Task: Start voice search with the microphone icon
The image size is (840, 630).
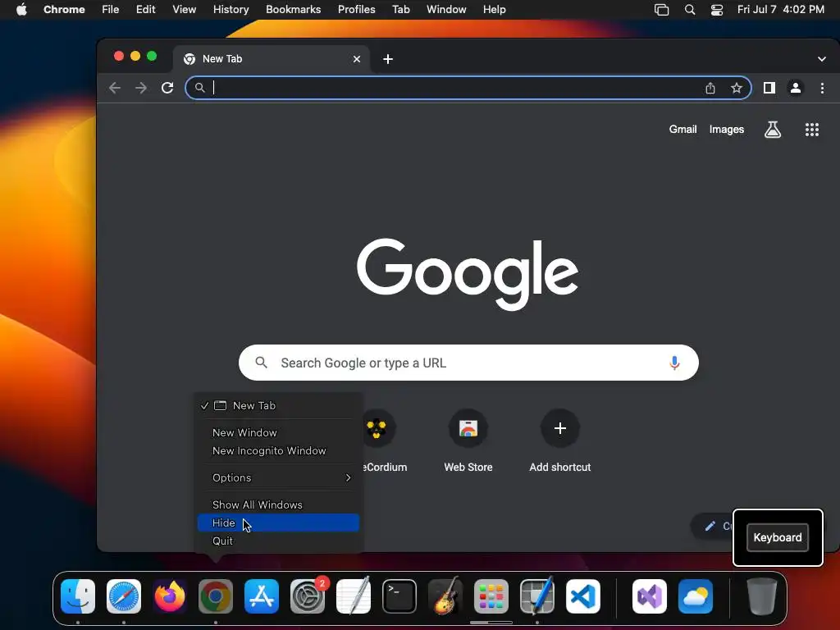Action: tap(674, 363)
